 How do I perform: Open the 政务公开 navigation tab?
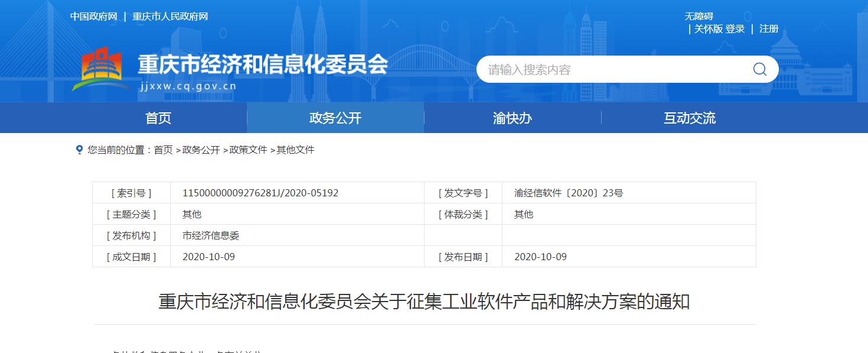point(335,118)
